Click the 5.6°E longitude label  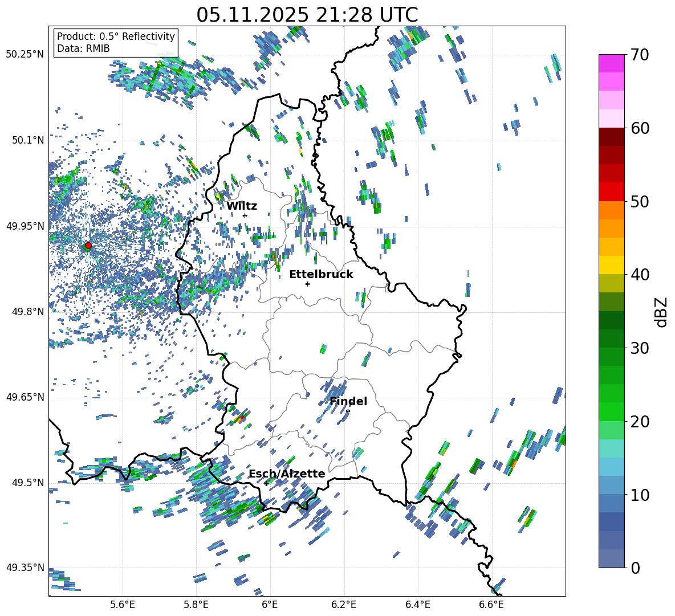(123, 605)
